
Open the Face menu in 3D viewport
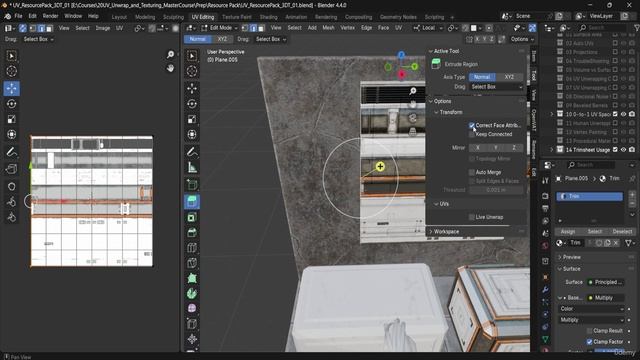(x=383, y=28)
